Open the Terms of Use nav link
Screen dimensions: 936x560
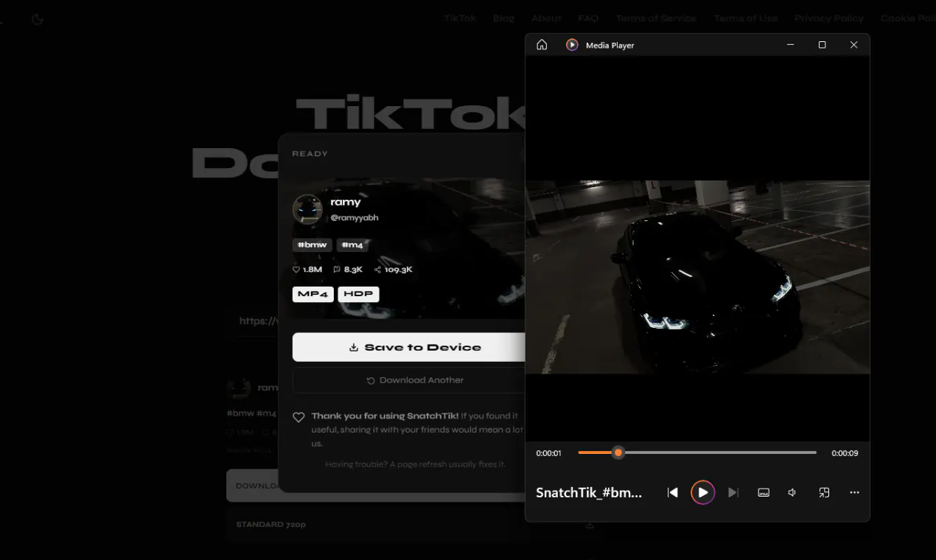745,18
